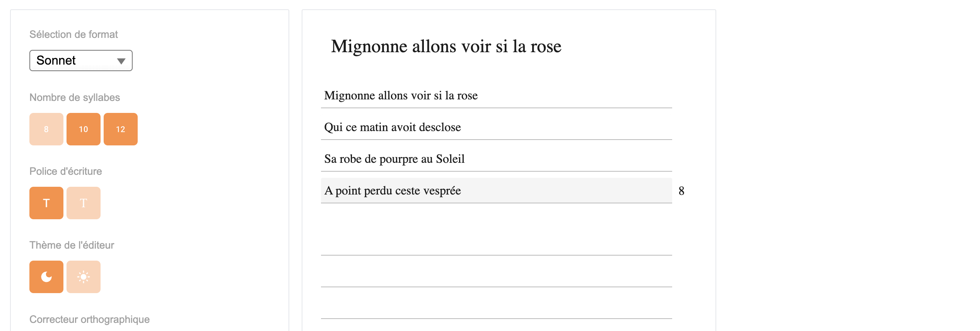Click the verse 'Qui ce matin avoit desclose'

tap(497, 127)
